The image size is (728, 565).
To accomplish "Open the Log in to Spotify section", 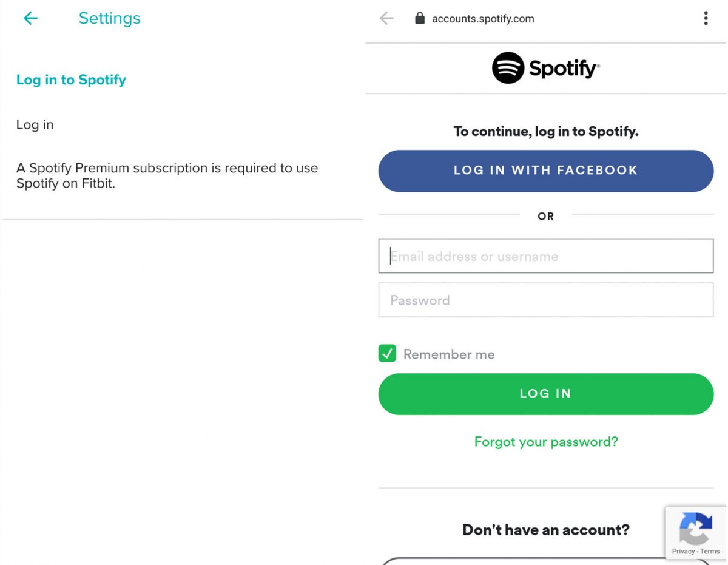I will click(71, 80).
